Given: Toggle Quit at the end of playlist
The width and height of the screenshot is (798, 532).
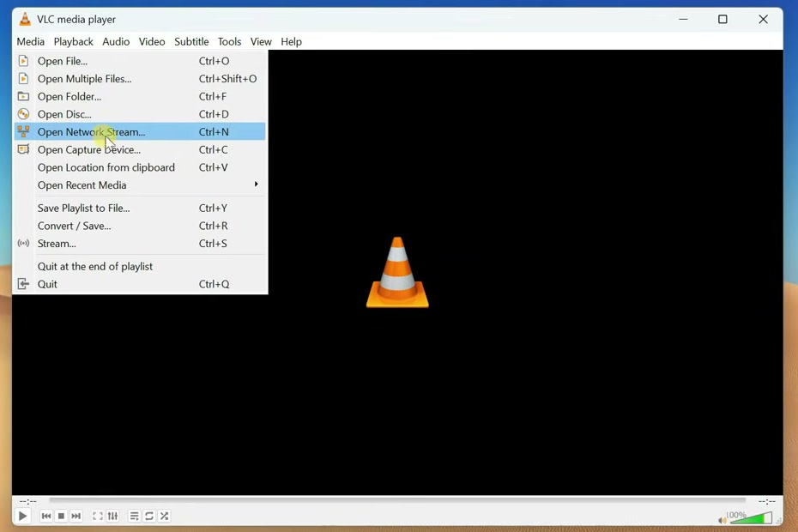Looking at the screenshot, I should 140,267.
